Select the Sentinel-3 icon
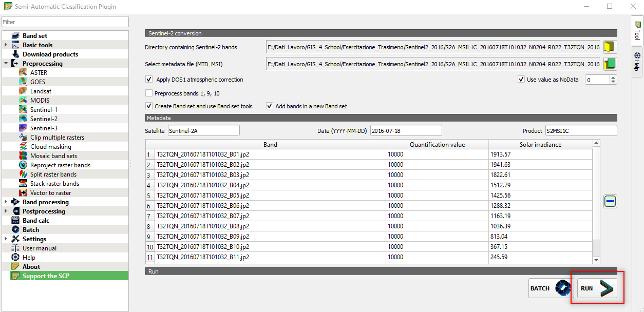The image size is (644, 312). coord(23,128)
